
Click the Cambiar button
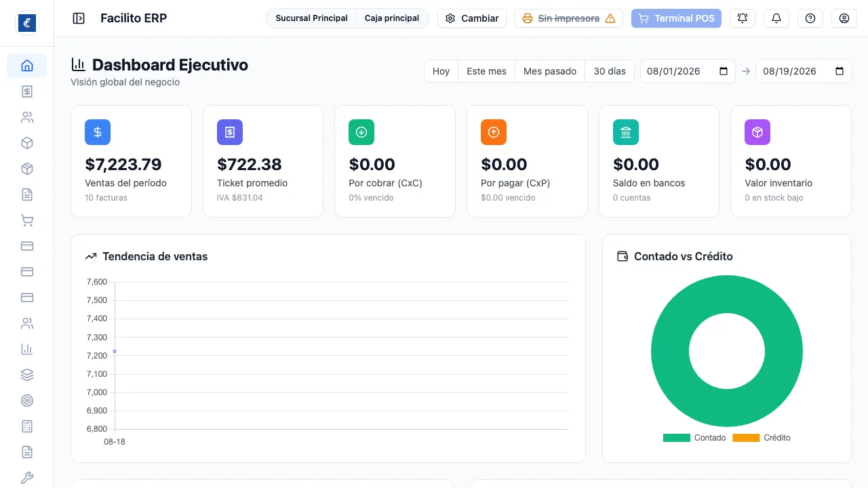(x=472, y=18)
